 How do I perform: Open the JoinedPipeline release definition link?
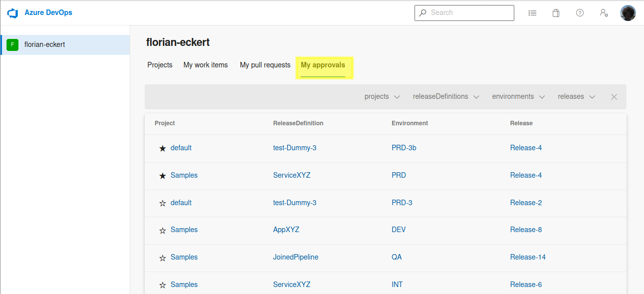295,257
